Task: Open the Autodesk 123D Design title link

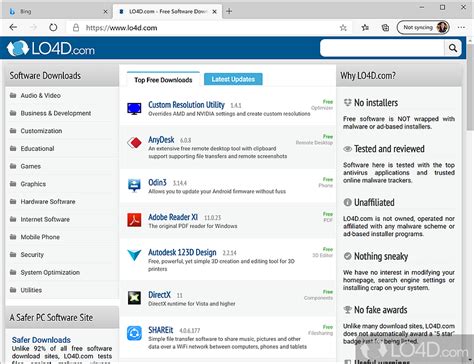Action: (182, 252)
